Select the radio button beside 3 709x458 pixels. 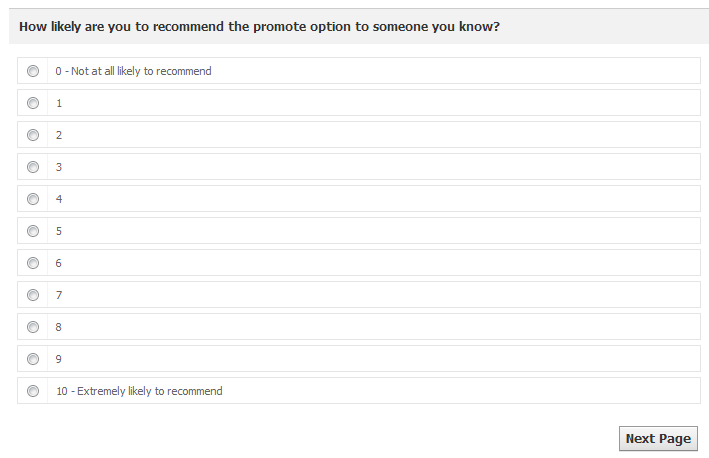[33, 167]
